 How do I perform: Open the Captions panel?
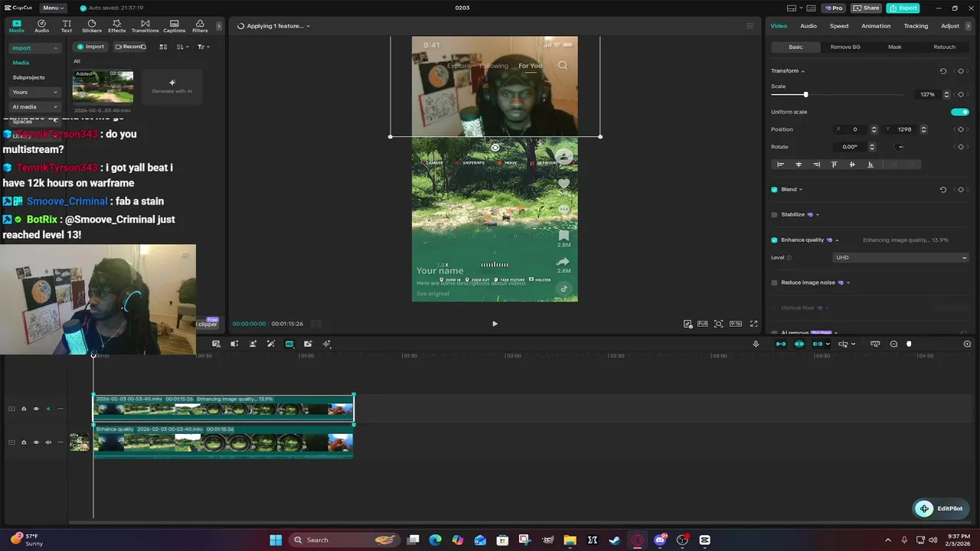click(x=174, y=26)
